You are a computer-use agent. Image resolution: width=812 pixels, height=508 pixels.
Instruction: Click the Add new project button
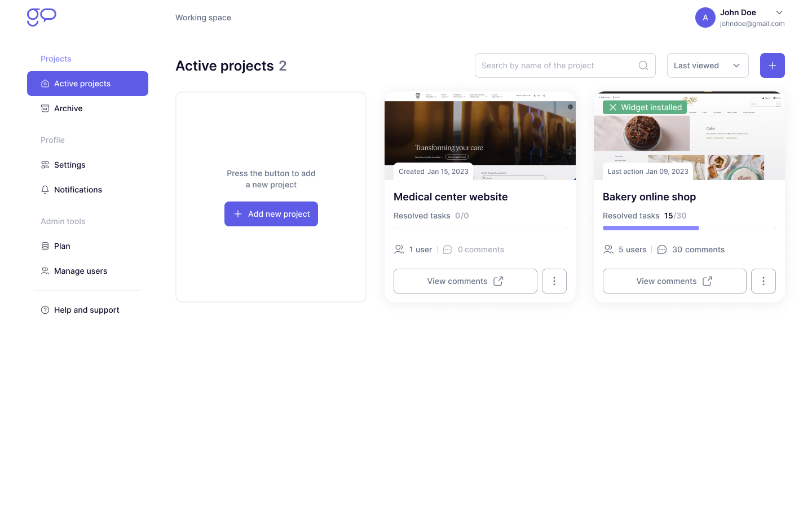271,214
